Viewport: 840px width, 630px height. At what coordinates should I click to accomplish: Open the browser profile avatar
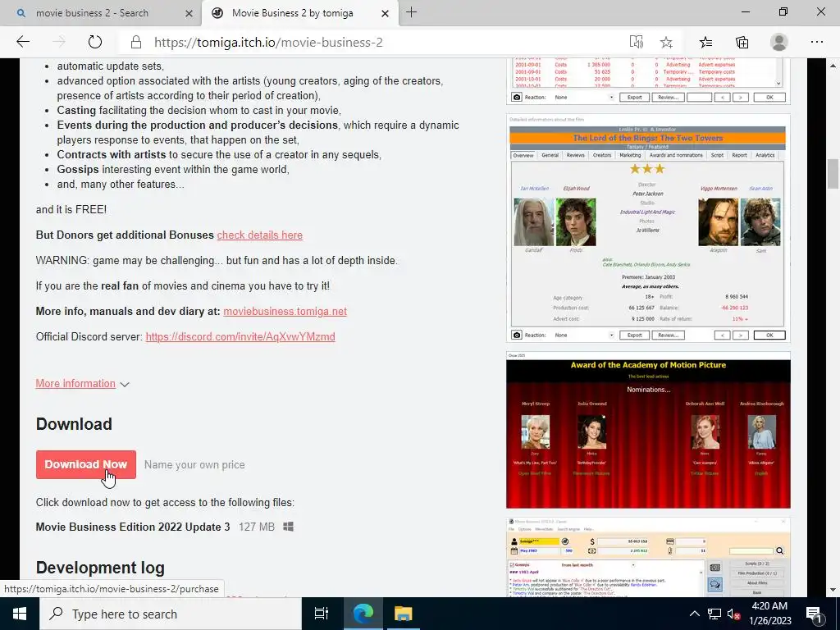click(x=778, y=43)
